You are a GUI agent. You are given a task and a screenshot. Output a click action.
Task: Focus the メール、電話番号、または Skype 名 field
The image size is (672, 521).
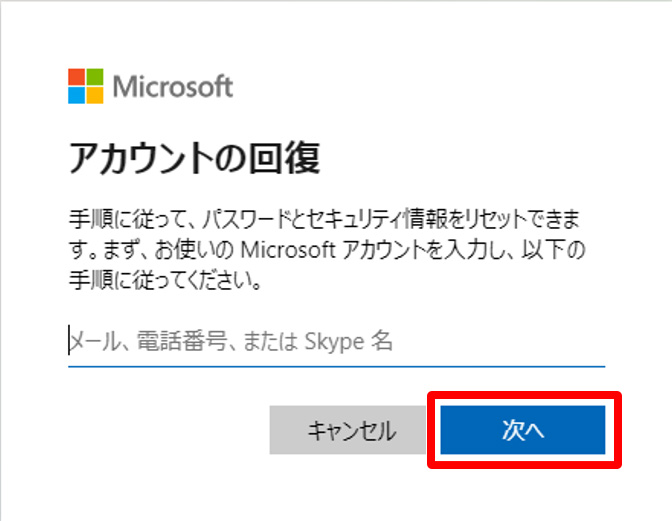(336, 342)
